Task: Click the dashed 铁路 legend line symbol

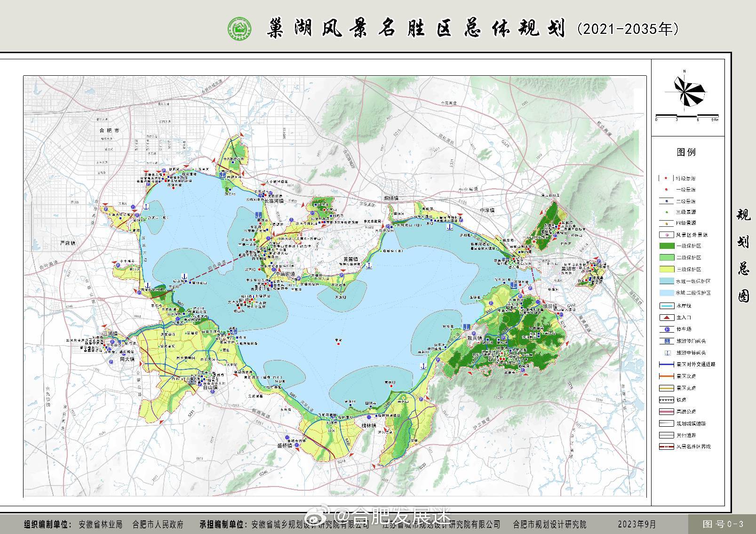Action: click(x=667, y=400)
